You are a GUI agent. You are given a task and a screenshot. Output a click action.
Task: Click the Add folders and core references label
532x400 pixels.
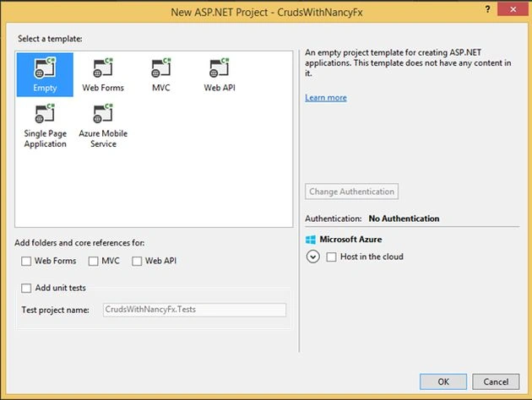(79, 243)
